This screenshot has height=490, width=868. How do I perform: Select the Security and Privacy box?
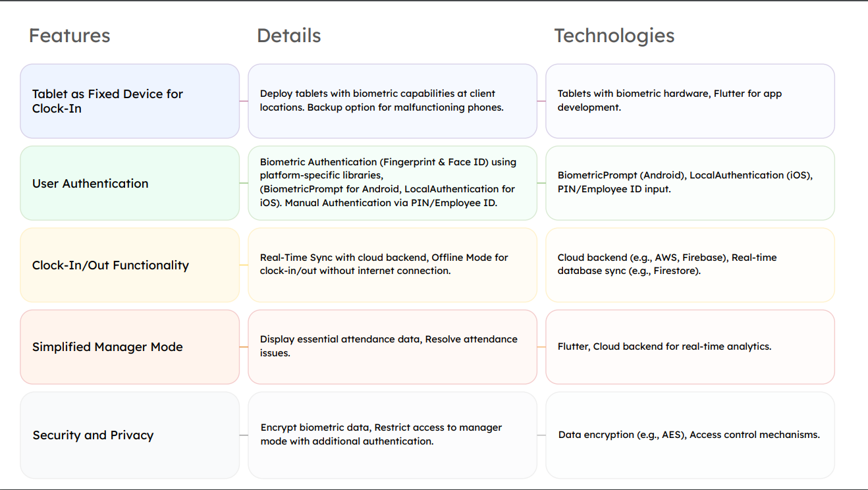(x=130, y=435)
